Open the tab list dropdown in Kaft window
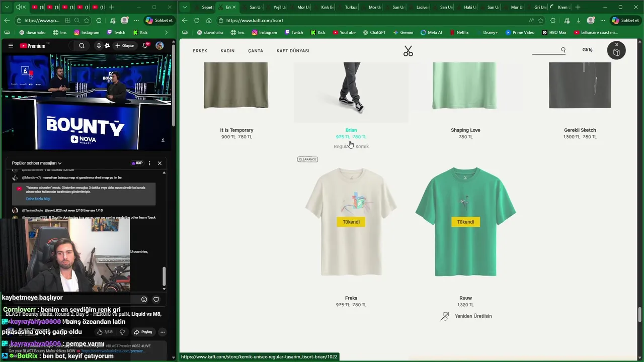The height and width of the screenshot is (362, 644). coord(185,7)
